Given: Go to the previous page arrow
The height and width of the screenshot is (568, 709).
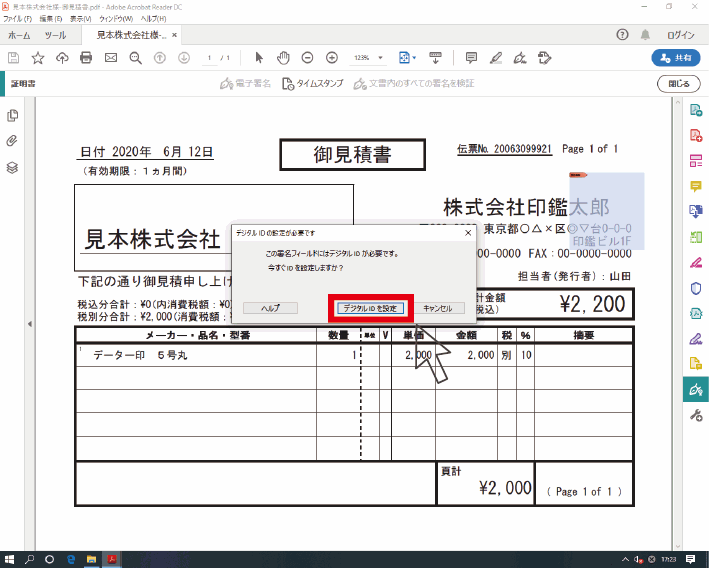Looking at the screenshot, I should (x=160, y=58).
